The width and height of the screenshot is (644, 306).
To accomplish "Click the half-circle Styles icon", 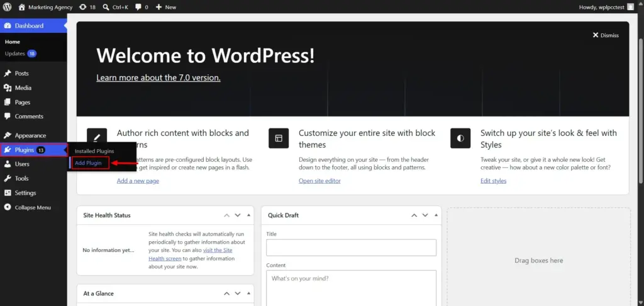I will [460, 138].
